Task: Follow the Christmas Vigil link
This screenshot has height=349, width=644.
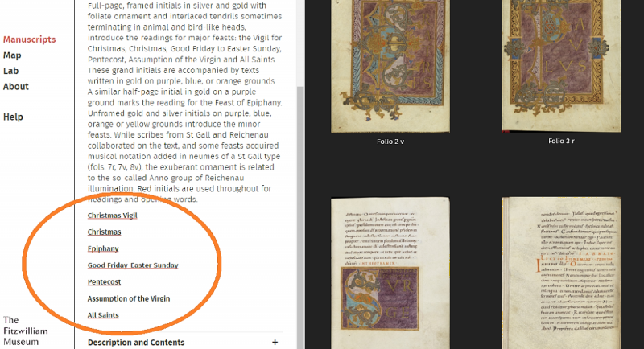Action: click(x=112, y=216)
